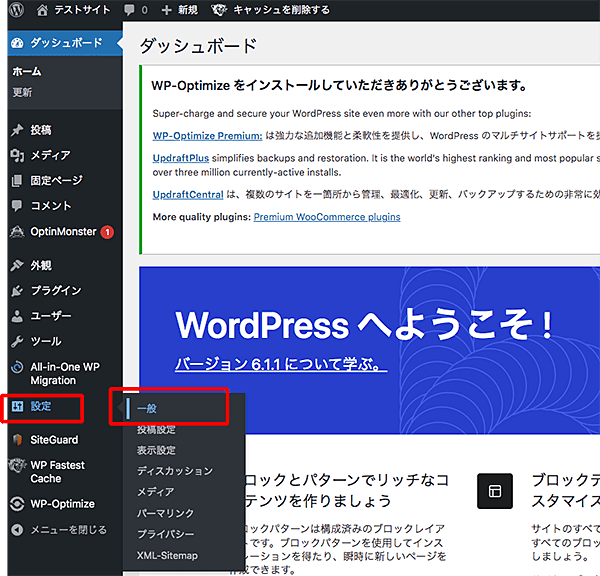Click the WordPress logo icon in admin bar
The width and height of the screenshot is (600, 576).
(17, 10)
